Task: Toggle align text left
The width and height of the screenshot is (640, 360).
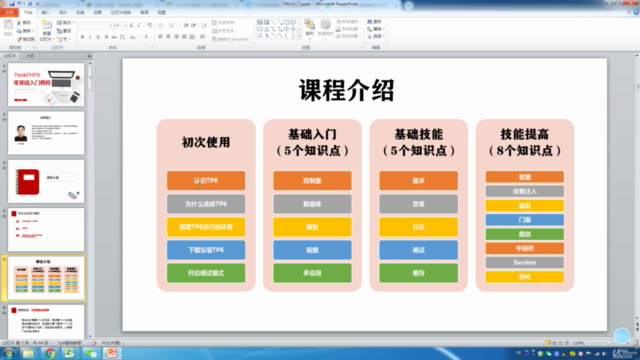Action: coord(160,37)
